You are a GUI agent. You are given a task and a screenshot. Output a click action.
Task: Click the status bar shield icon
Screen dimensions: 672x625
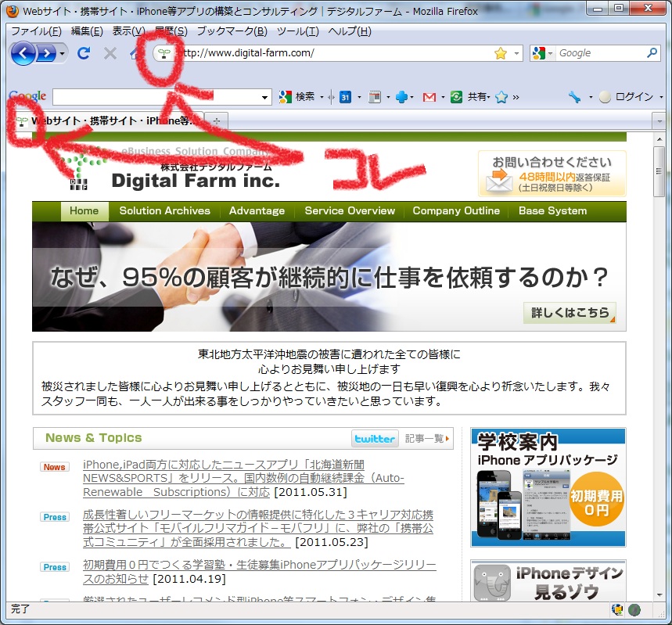(x=617, y=609)
